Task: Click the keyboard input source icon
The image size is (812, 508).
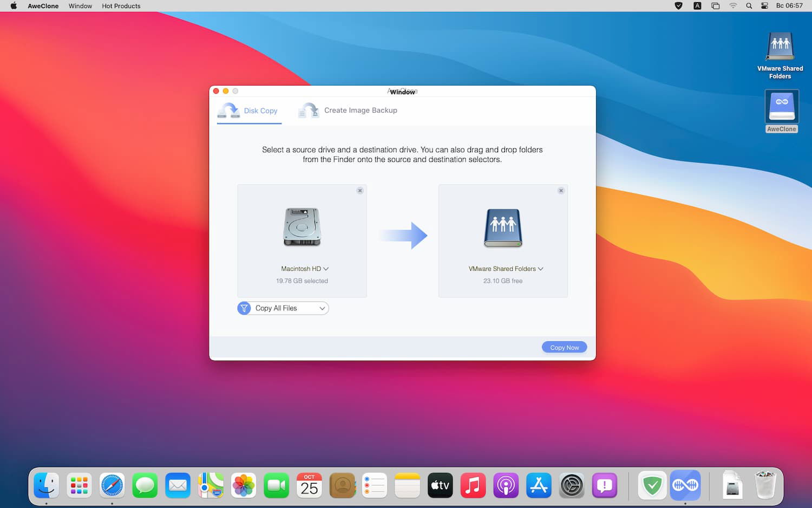Action: 697,6
